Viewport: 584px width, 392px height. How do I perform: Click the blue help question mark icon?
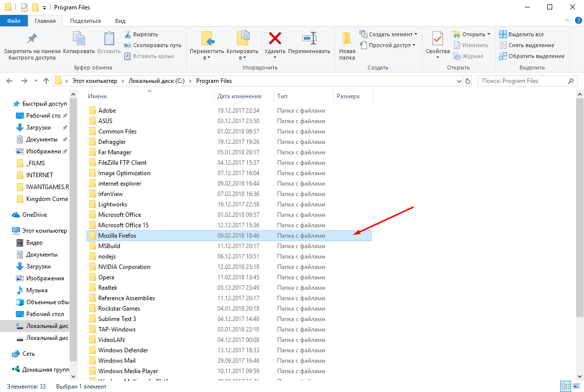click(x=579, y=20)
